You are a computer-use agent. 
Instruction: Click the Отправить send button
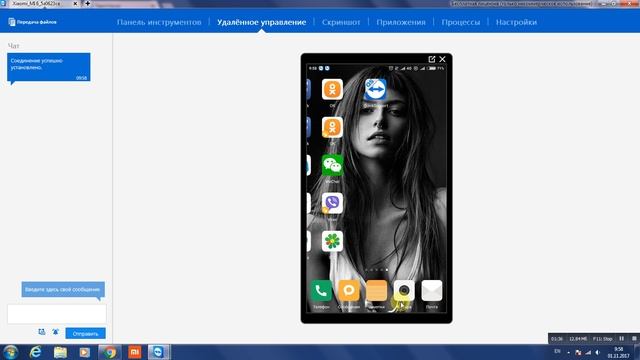coord(85,333)
